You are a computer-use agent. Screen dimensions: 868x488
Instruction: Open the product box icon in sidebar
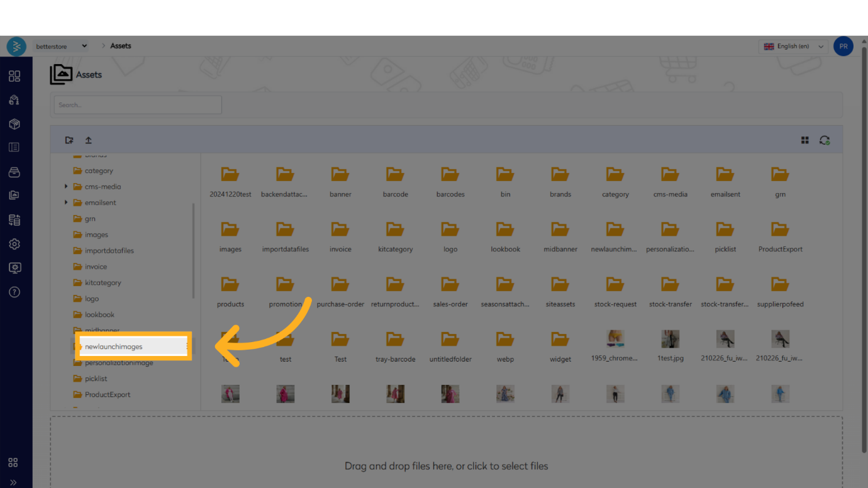[14, 124]
